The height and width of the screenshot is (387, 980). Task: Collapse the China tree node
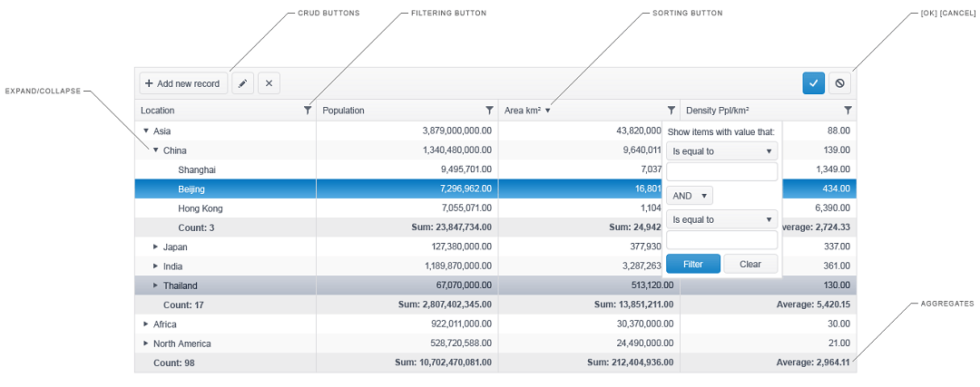[156, 150]
